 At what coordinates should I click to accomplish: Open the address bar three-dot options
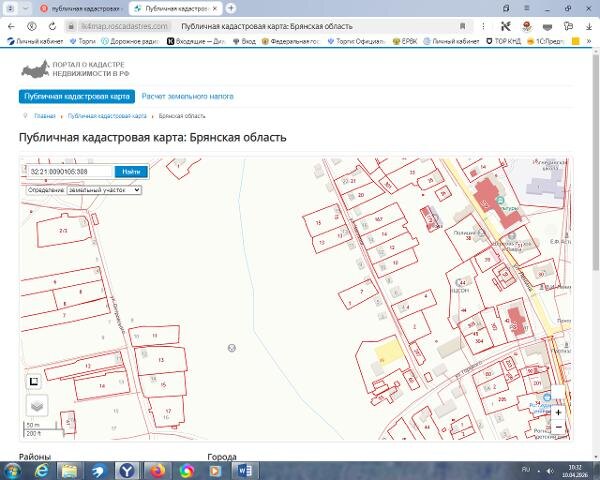point(483,26)
